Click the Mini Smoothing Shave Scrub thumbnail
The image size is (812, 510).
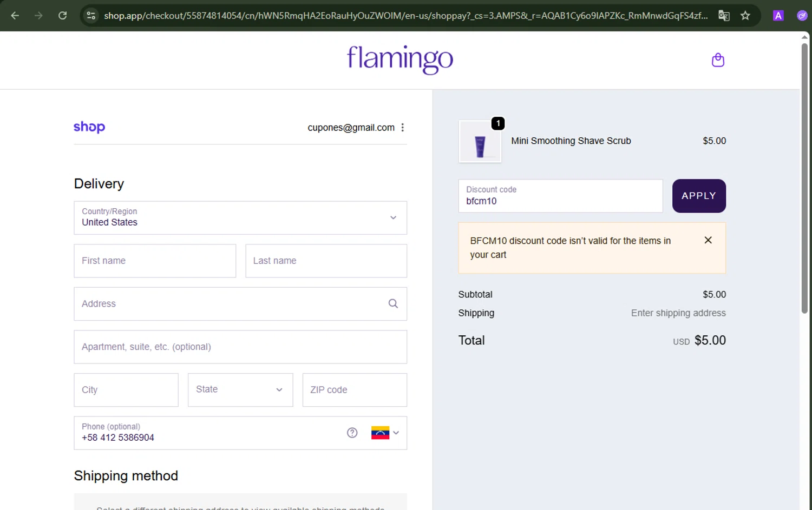pyautogui.click(x=480, y=142)
